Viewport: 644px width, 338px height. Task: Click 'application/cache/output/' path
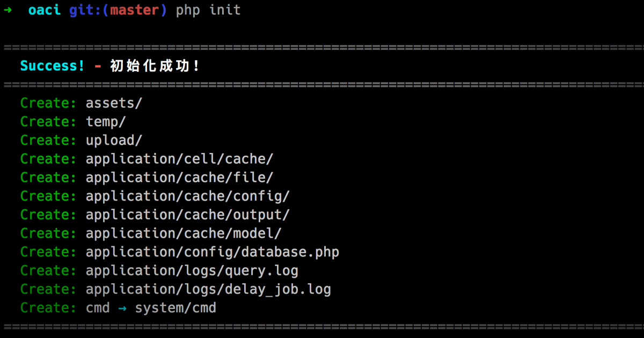(x=188, y=215)
